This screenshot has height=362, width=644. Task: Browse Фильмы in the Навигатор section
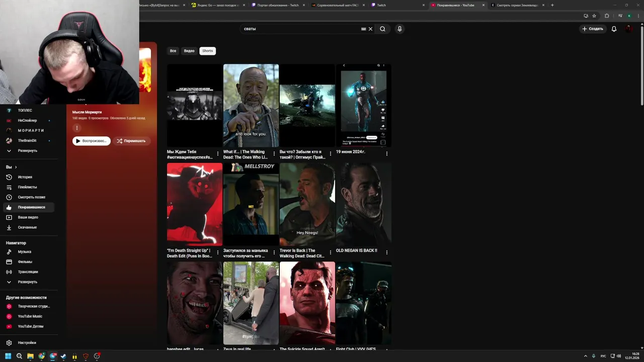pos(28,261)
